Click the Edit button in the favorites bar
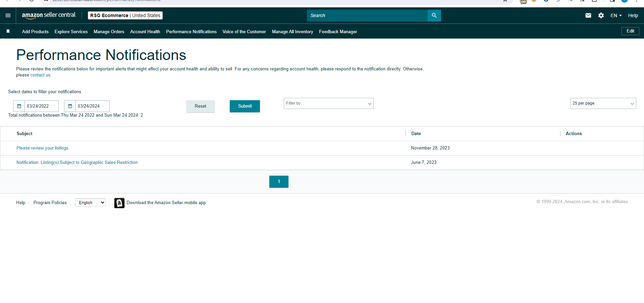The image size is (644, 303). (630, 31)
